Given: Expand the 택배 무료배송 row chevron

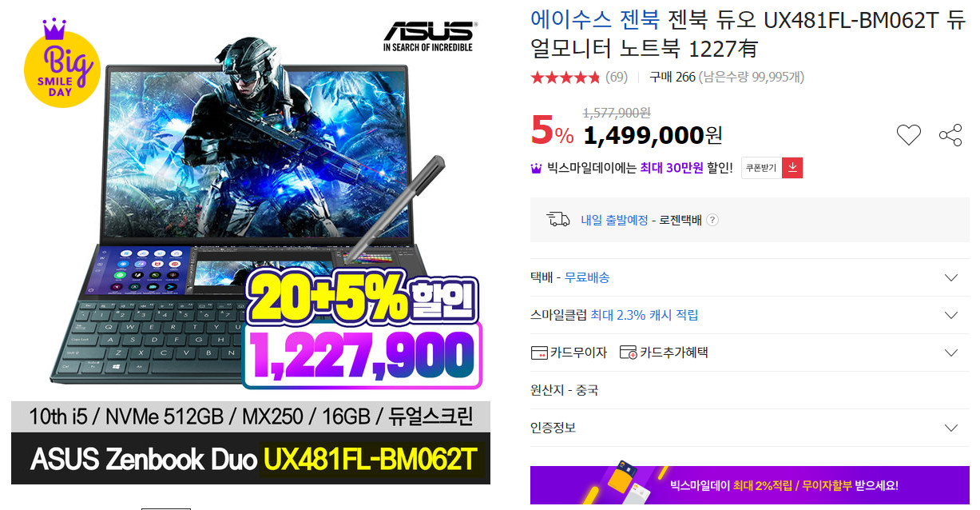Looking at the screenshot, I should 950,277.
